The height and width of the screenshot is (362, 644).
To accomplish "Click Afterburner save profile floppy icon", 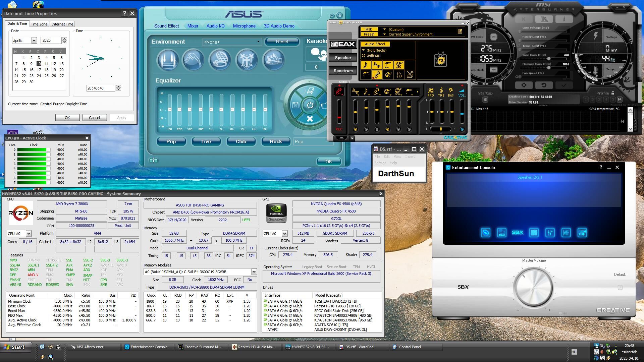I will point(620,100).
